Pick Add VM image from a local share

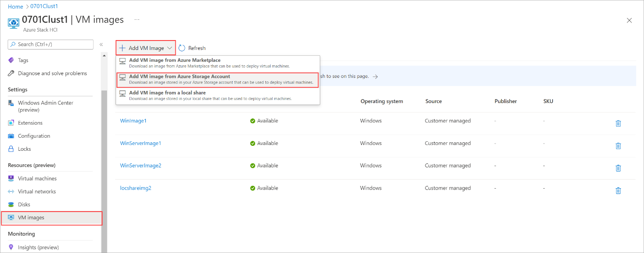pyautogui.click(x=167, y=93)
